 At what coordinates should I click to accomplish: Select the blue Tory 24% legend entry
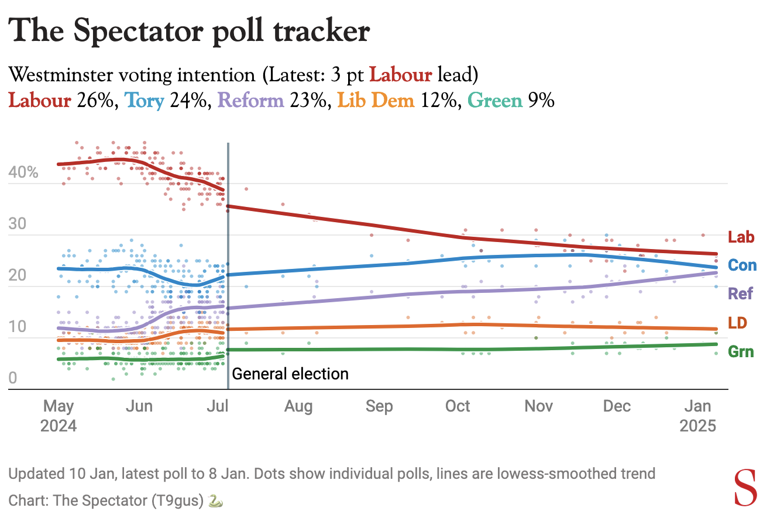pyautogui.click(x=166, y=101)
